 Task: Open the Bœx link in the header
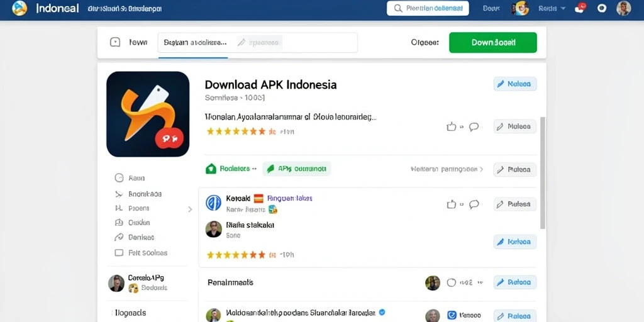(491, 8)
